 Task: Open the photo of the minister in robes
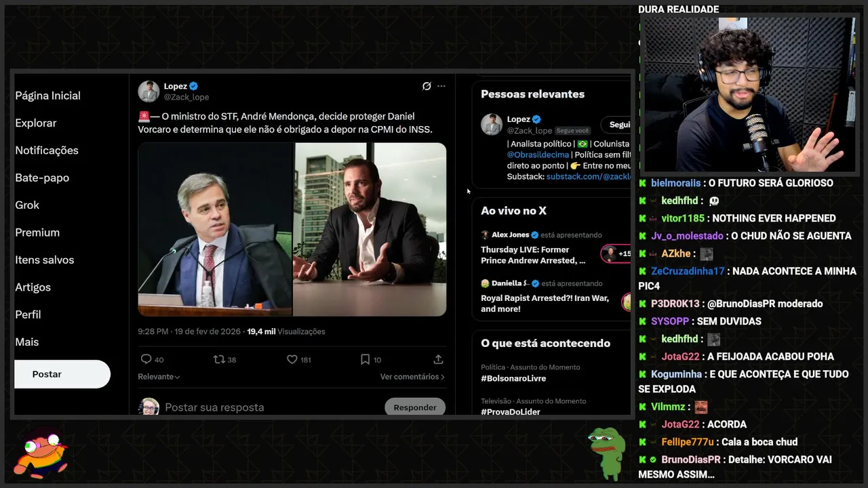(215, 229)
